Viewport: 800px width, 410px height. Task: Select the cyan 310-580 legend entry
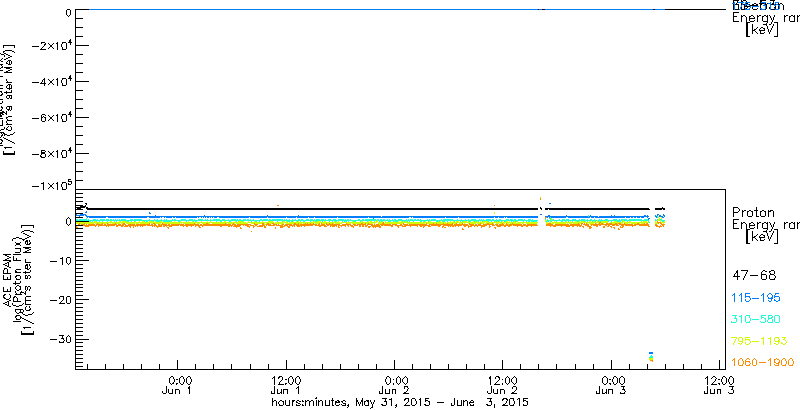coord(757,320)
